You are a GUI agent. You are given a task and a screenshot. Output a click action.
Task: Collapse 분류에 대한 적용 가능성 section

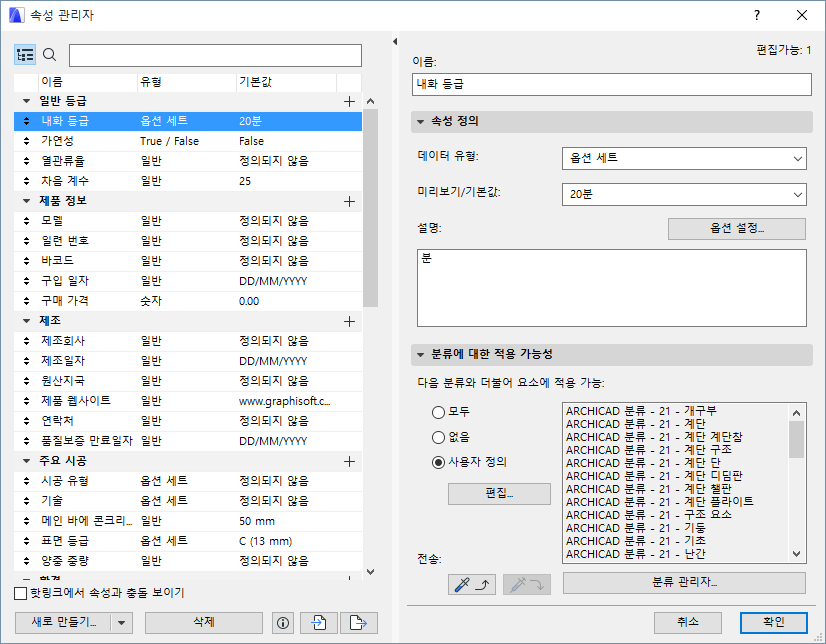tap(420, 354)
